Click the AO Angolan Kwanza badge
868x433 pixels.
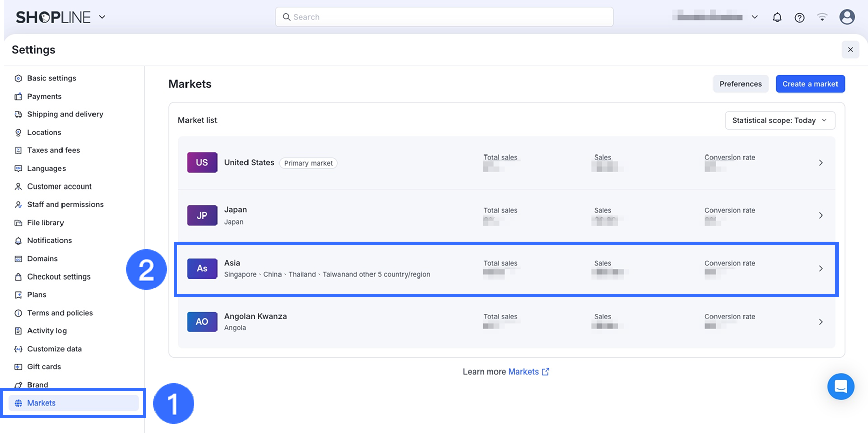pyautogui.click(x=202, y=322)
